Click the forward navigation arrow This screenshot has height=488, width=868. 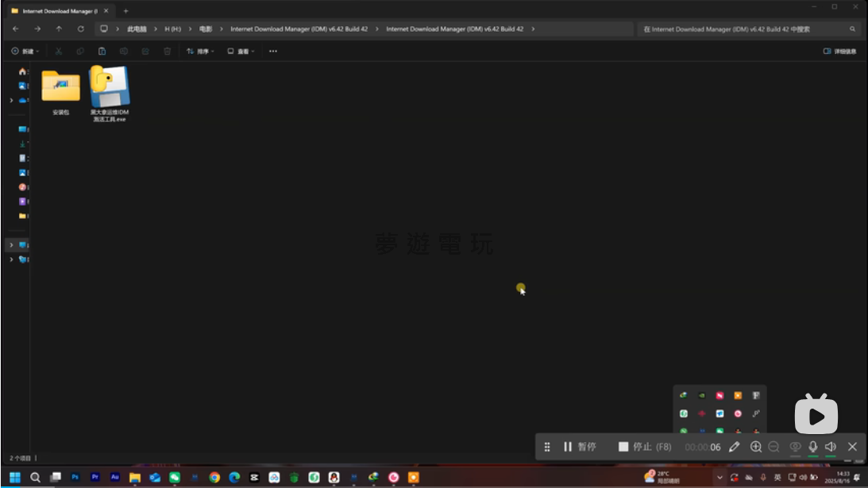[x=37, y=29]
